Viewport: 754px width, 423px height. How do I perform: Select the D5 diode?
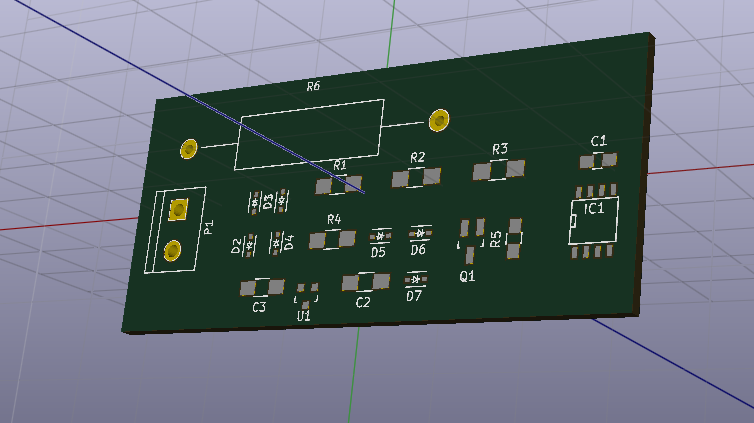380,235
